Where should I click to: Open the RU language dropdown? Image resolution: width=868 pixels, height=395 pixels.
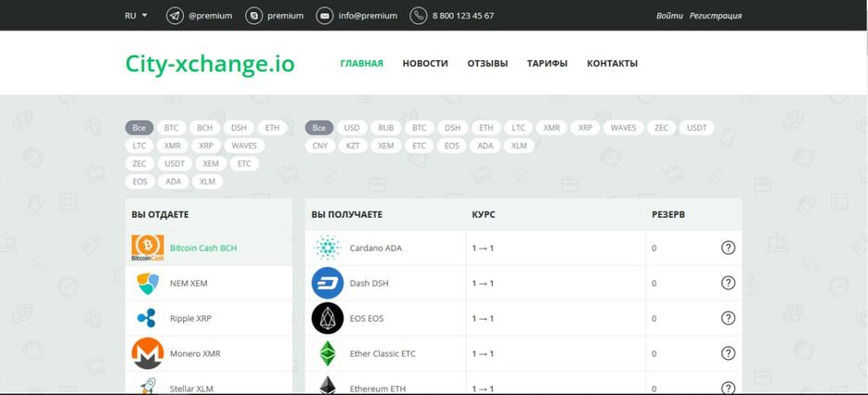(136, 16)
